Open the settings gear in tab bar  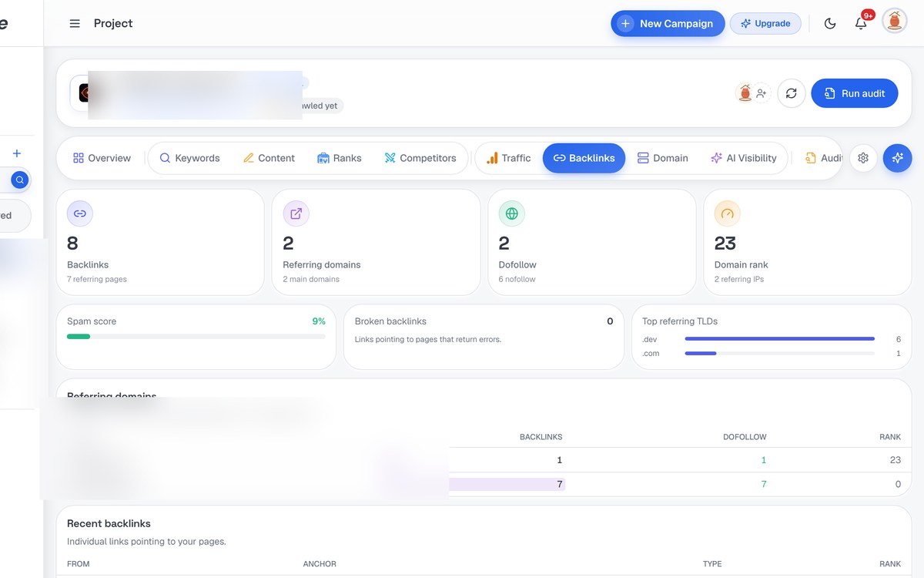tap(863, 158)
